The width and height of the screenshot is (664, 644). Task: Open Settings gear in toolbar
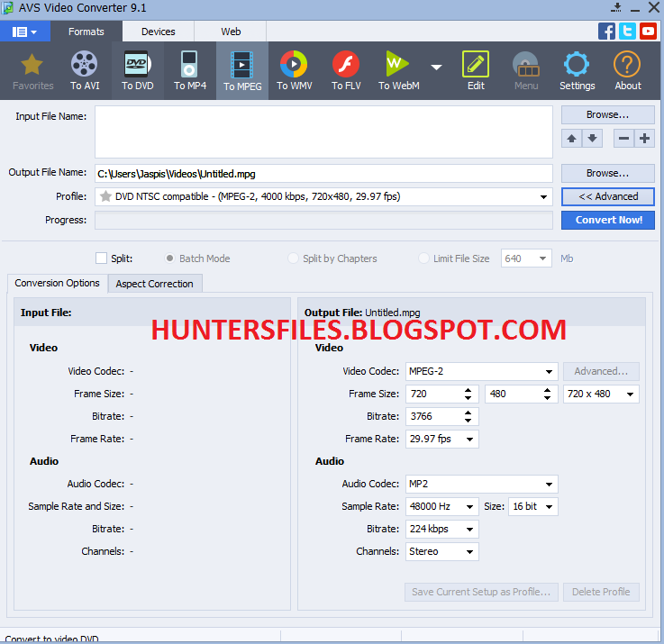click(x=577, y=71)
